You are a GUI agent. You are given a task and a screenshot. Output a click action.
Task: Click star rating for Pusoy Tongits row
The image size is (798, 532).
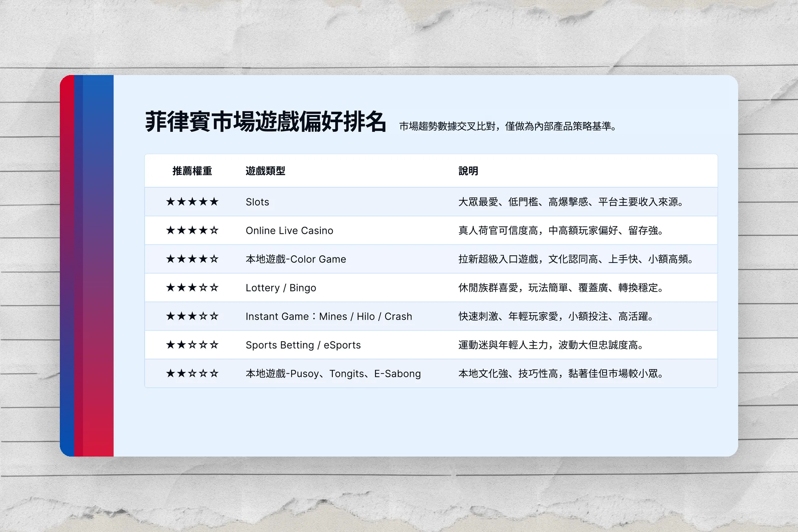(x=192, y=374)
